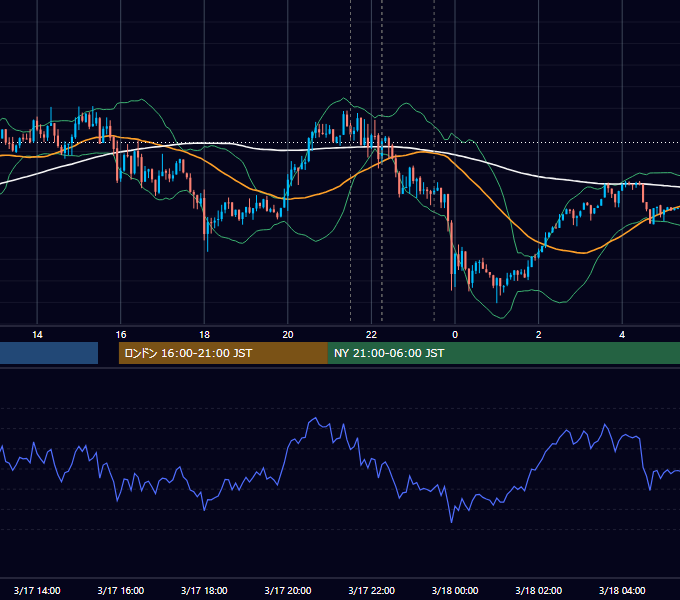The image size is (680, 600).
Task: Click the 3/18 04:00 time label
Action: 622,590
